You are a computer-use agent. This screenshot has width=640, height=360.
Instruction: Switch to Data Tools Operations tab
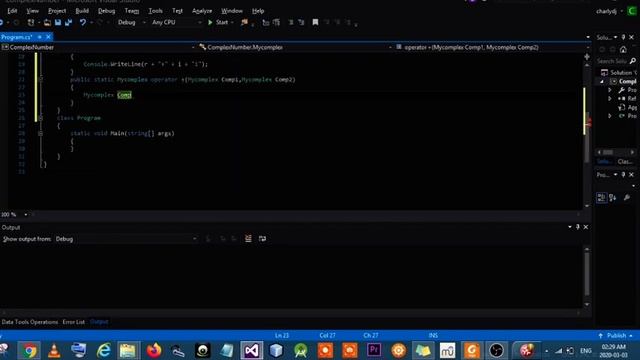(30, 322)
